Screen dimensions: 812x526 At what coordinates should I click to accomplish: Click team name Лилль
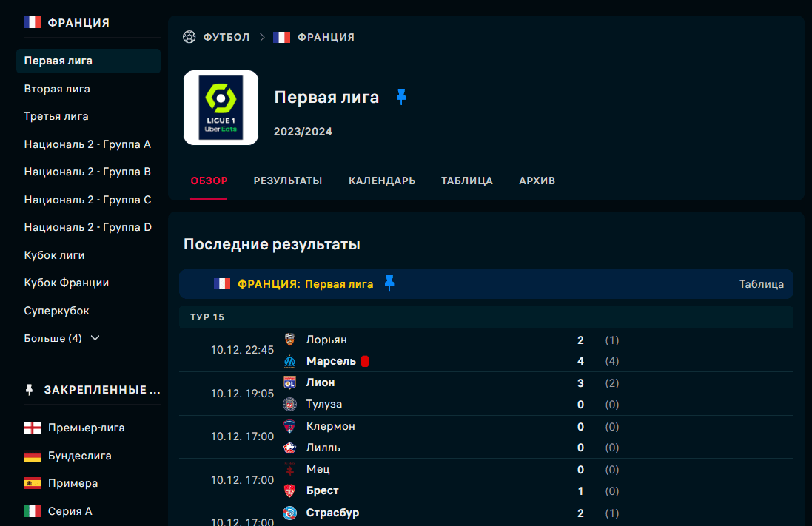pyautogui.click(x=323, y=448)
